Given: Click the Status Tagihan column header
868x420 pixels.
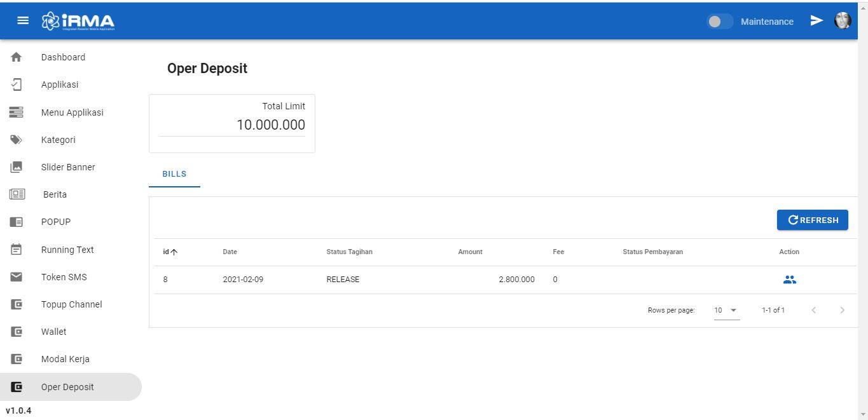Looking at the screenshot, I should coord(349,252).
